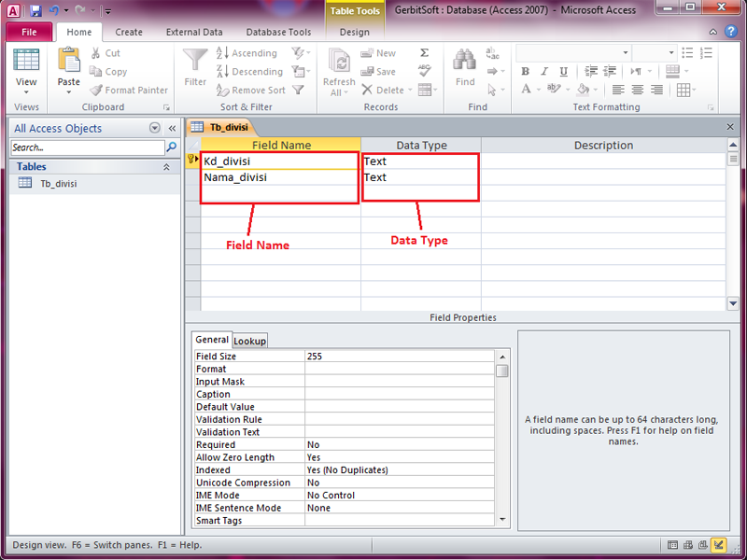Click the Search box in navigation pane
The height and width of the screenshot is (560, 747).
click(84, 147)
